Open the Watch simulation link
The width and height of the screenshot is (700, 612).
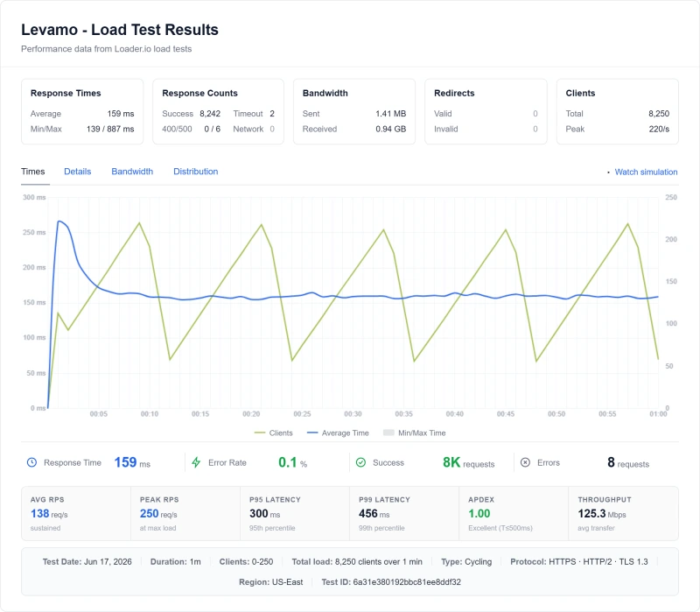pos(646,172)
